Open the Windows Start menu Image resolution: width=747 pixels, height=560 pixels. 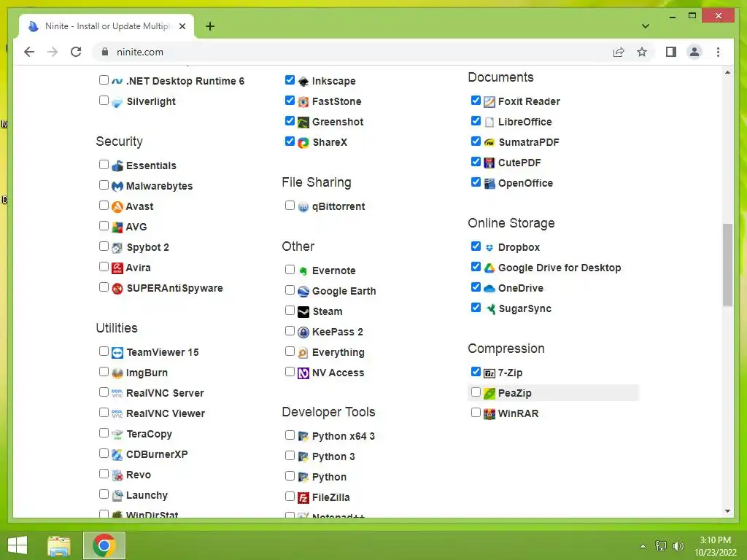(18, 545)
